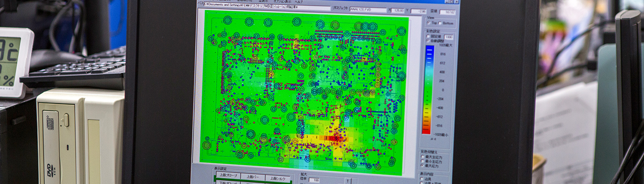Click the X coordinate value field

(397, 11)
